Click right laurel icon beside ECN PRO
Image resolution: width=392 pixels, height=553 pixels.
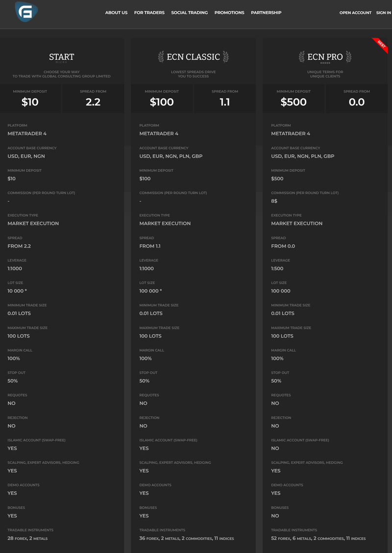pyautogui.click(x=348, y=57)
